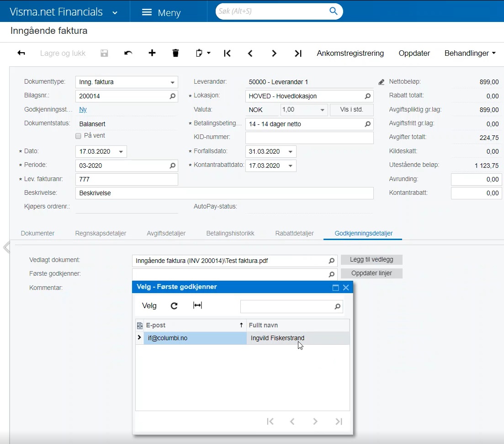Click the save disk icon
The image size is (504, 444).
pyautogui.click(x=104, y=53)
